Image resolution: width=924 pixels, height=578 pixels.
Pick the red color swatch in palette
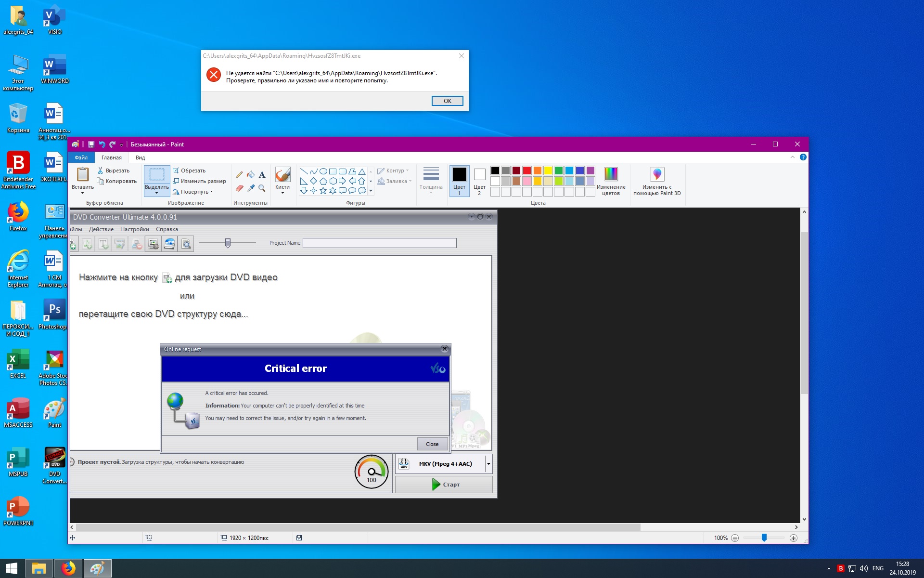click(527, 171)
